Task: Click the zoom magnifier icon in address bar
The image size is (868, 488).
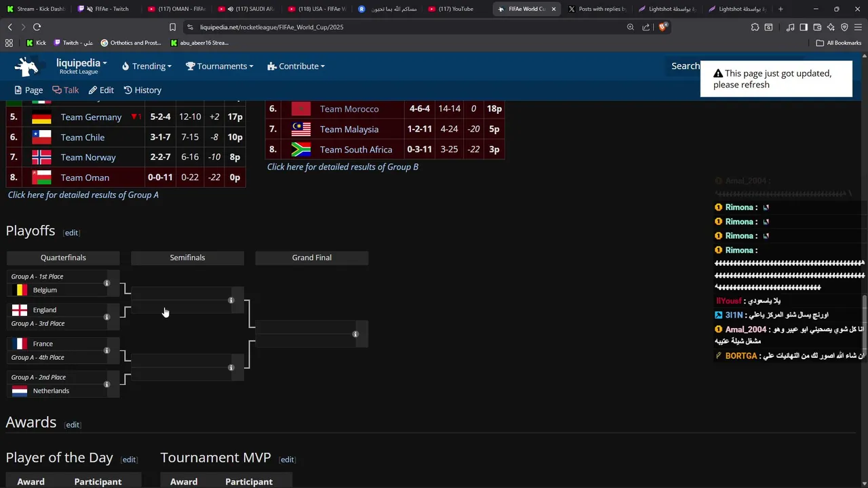Action: coord(630,27)
